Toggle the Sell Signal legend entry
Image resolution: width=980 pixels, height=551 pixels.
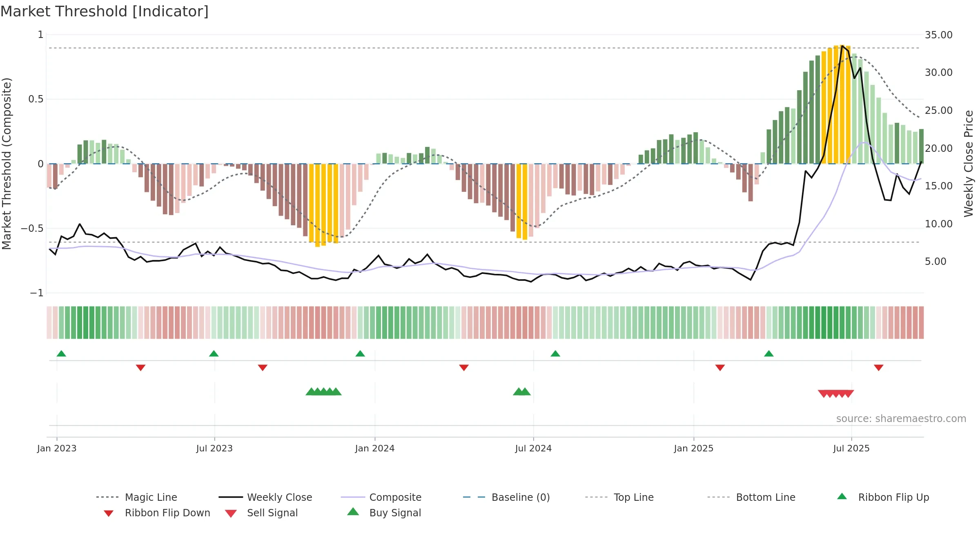click(x=261, y=513)
